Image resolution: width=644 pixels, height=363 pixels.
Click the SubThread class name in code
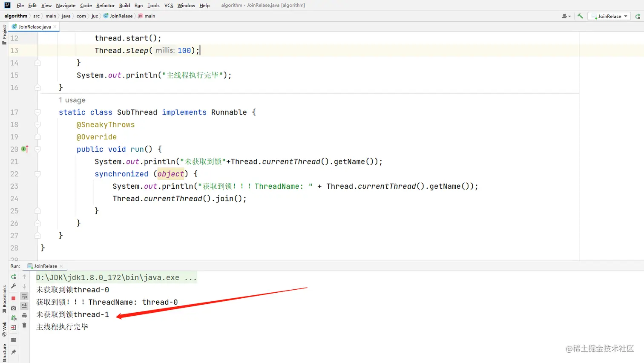137,112
